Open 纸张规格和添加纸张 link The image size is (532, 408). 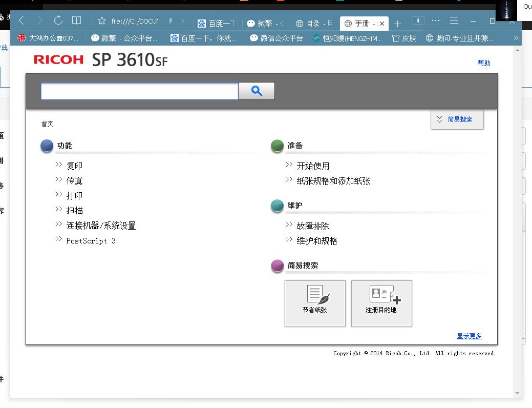point(333,181)
